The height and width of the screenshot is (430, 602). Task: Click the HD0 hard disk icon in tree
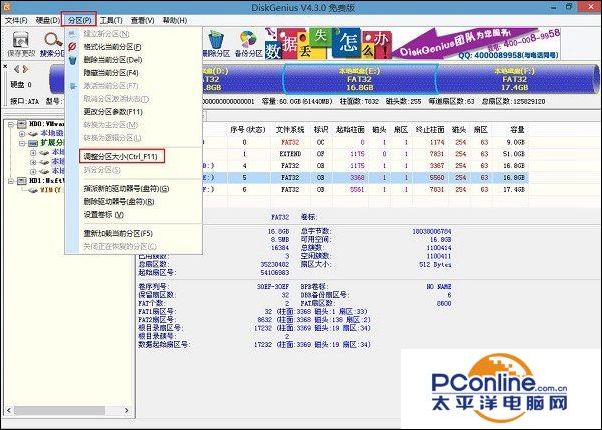(22, 124)
